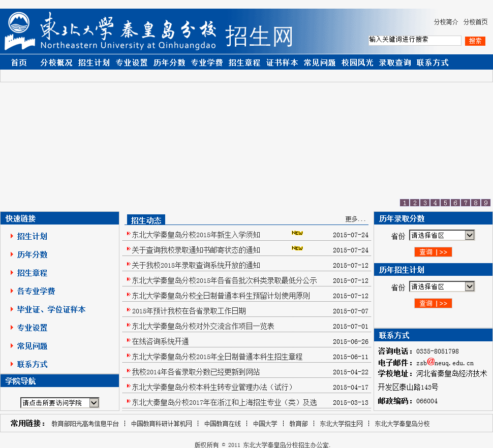Open 毕业证、学位证样本 quick link
This screenshot has width=493, height=448.
pyautogui.click(x=51, y=309)
